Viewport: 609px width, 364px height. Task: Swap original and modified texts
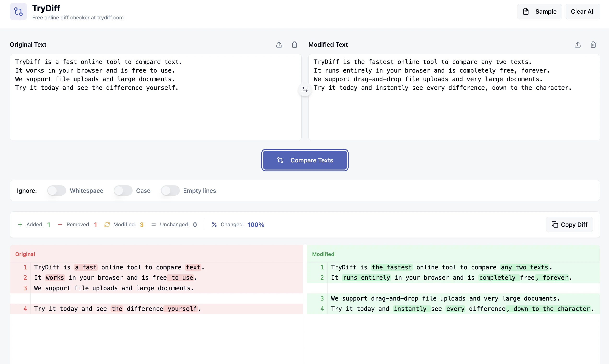click(x=305, y=90)
